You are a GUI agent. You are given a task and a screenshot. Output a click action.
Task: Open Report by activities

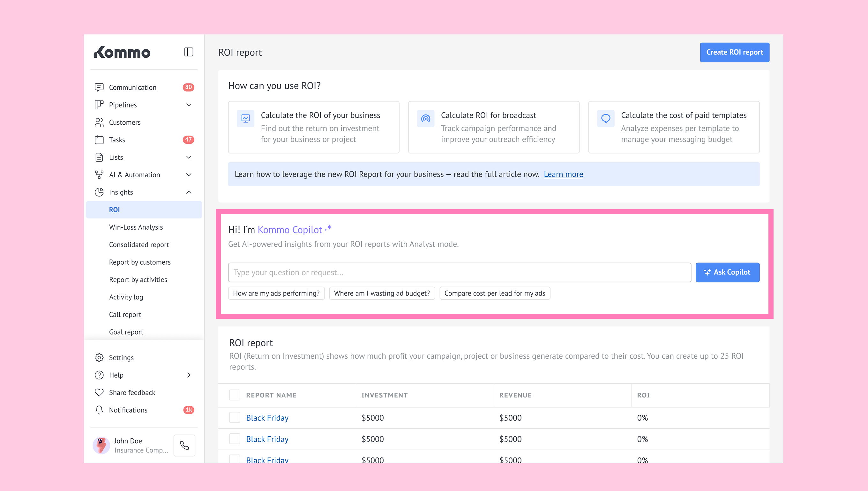138,280
